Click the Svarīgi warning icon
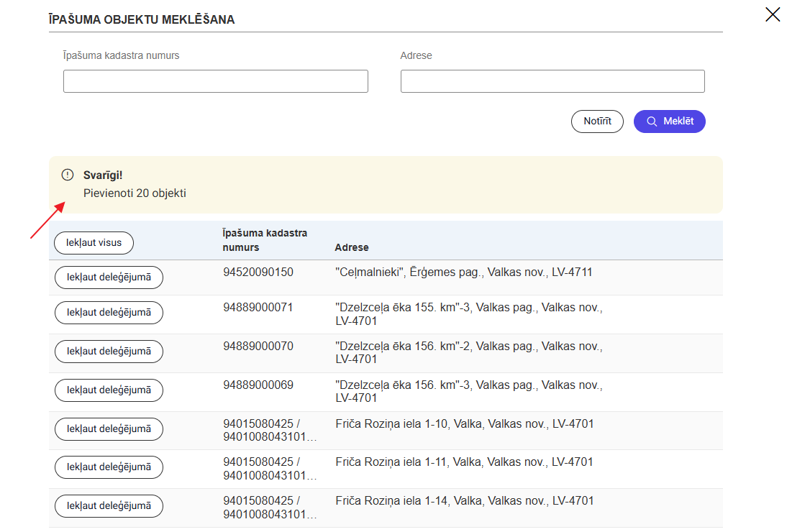This screenshot has width=787, height=532. [x=68, y=175]
